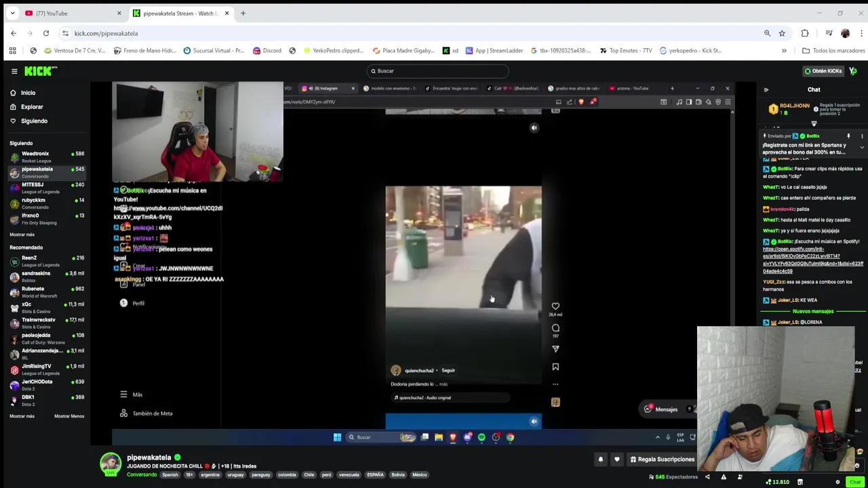Screen dimensions: 868x488
Task: Click the Obtén KICKs button
Action: click(823, 71)
